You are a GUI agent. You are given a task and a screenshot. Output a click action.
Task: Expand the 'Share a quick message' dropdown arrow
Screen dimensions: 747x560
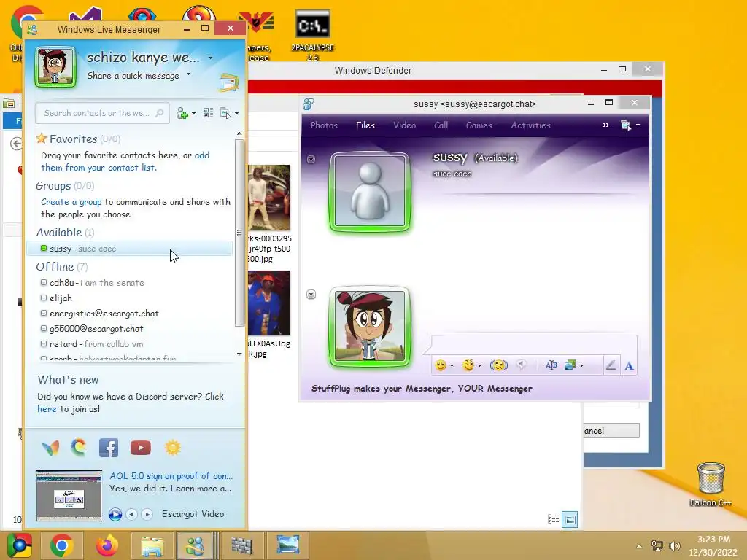coord(189,74)
